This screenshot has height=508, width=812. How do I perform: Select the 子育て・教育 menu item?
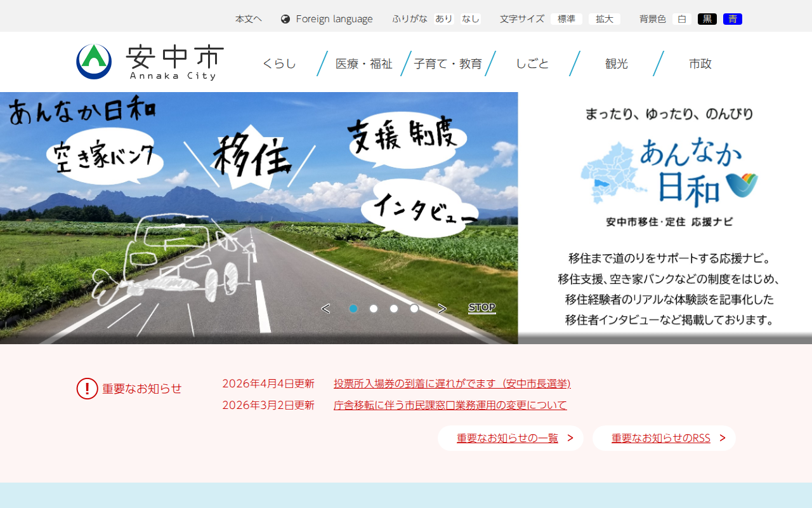[x=447, y=63]
